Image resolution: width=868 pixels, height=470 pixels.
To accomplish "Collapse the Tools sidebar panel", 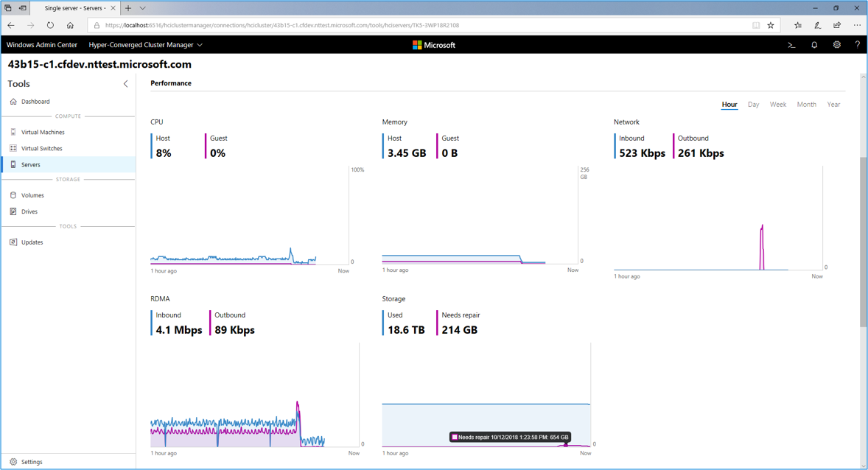I will click(126, 84).
